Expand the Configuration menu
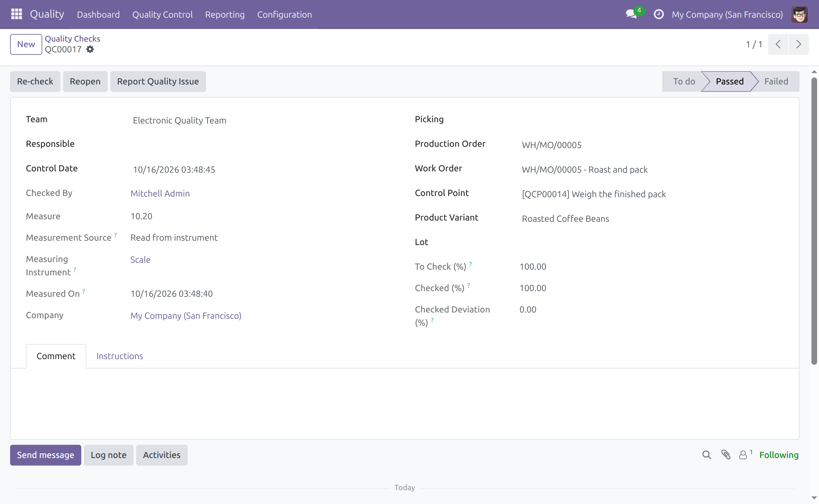This screenshot has height=504, width=819. 284,14
